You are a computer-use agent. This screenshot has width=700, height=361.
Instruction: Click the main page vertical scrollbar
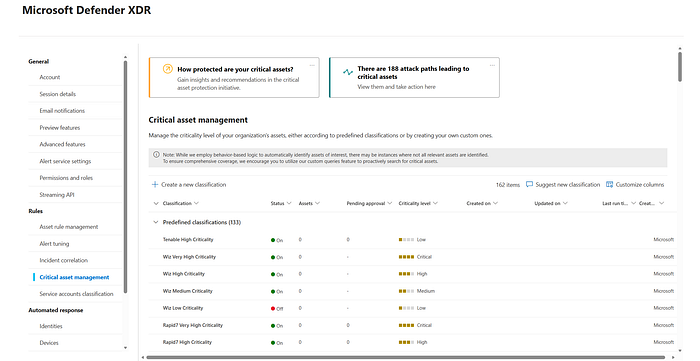pyautogui.click(x=680, y=67)
